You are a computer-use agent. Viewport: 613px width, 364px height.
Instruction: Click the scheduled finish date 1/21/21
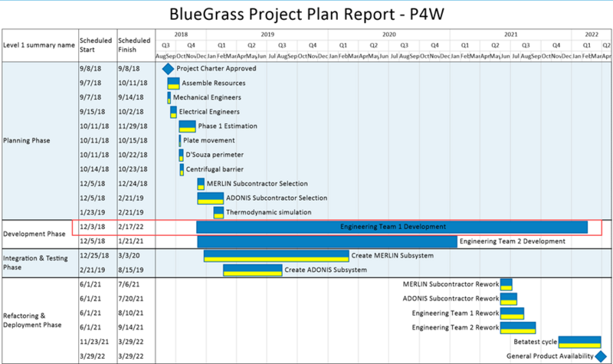pyautogui.click(x=131, y=241)
